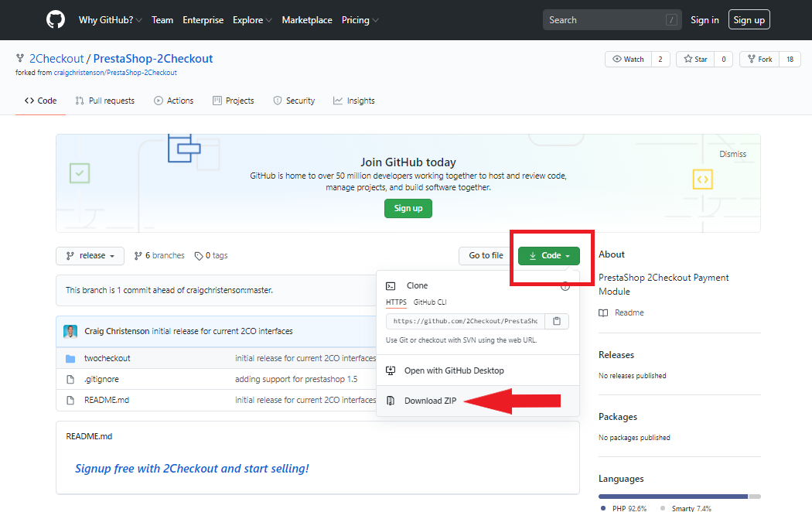Toggle the green Code dropdown button

coord(549,256)
